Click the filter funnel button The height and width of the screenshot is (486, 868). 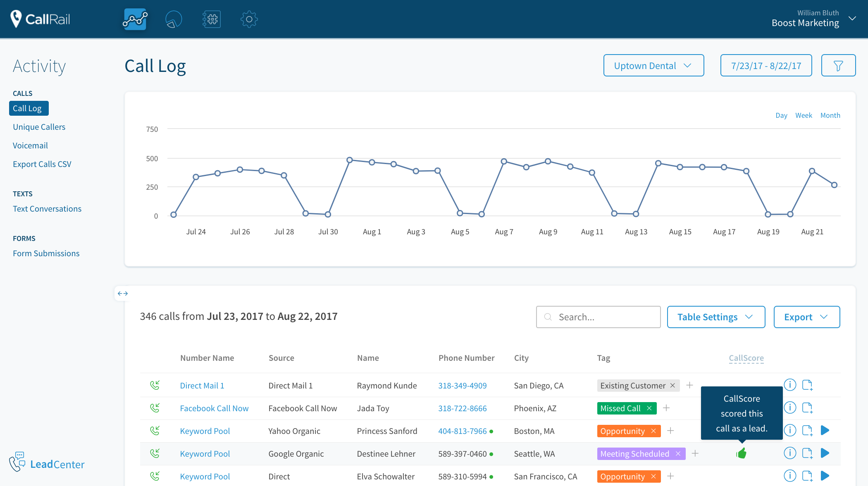click(x=838, y=66)
